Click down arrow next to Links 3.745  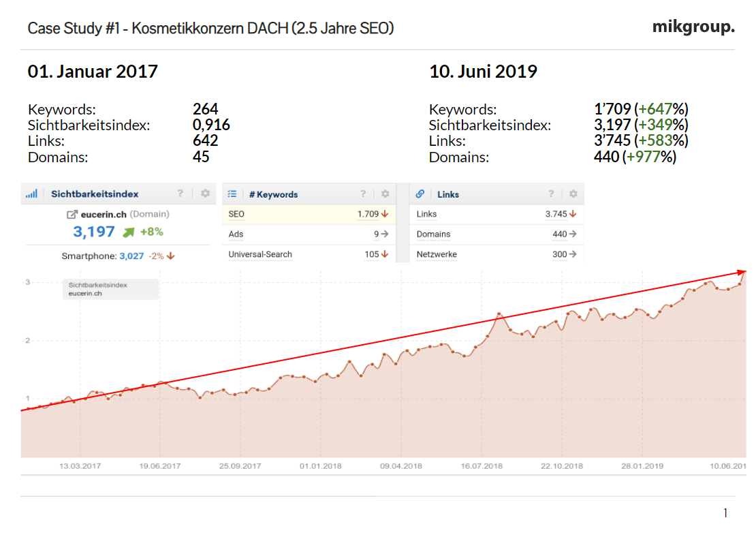[573, 214]
